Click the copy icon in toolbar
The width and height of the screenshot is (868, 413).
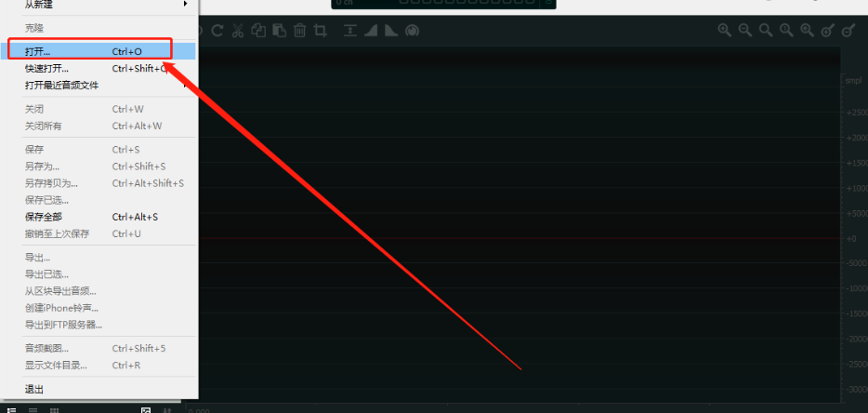(258, 31)
